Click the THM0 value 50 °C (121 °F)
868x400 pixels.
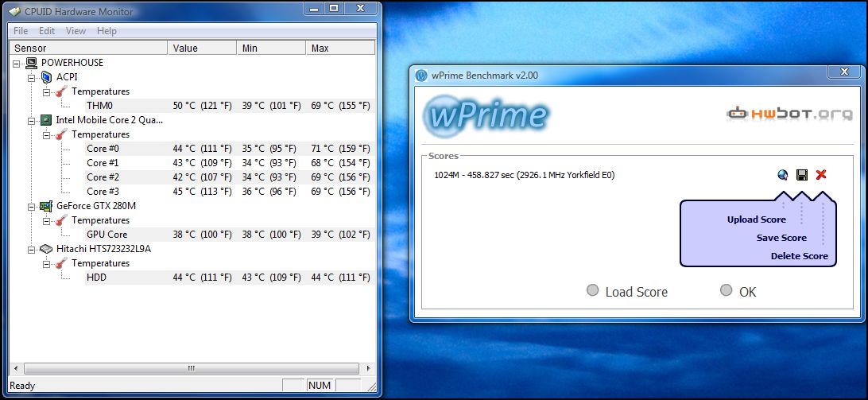click(202, 105)
